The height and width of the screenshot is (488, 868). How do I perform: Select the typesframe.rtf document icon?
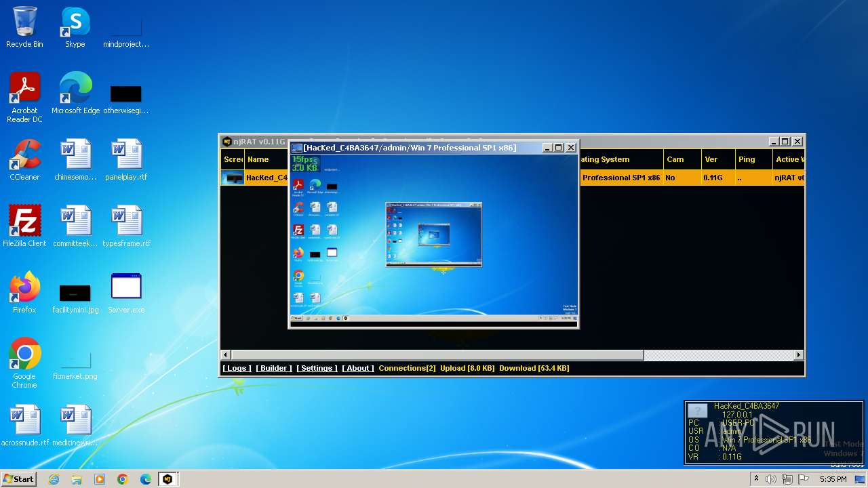126,226
